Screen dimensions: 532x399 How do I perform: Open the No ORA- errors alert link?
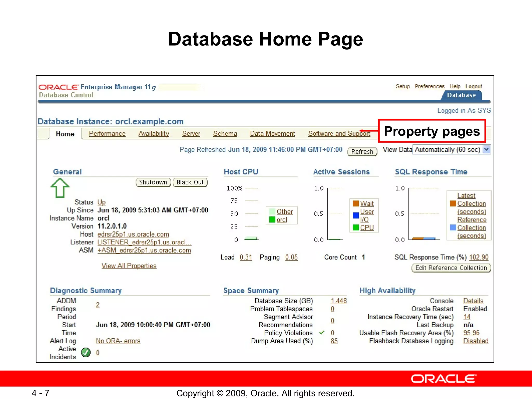pyautogui.click(x=118, y=341)
